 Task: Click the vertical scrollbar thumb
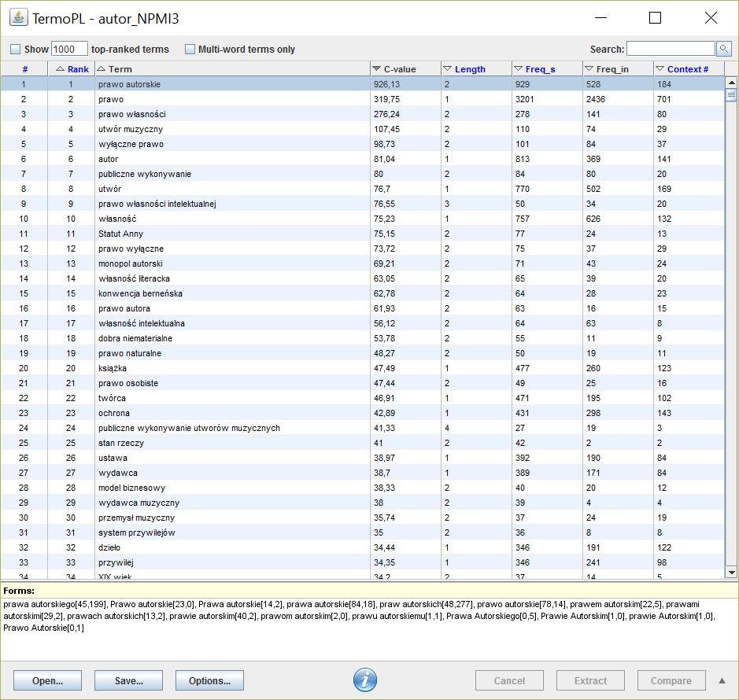point(731,94)
